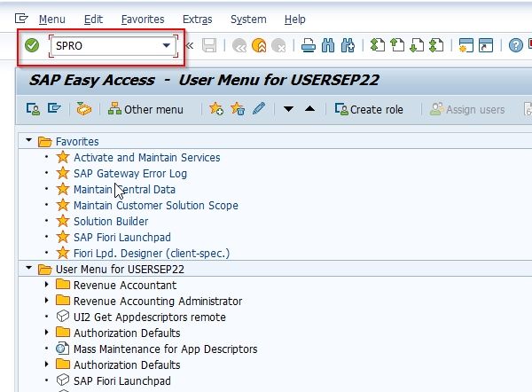Click the Move Favorites Down arrow

[288, 109]
